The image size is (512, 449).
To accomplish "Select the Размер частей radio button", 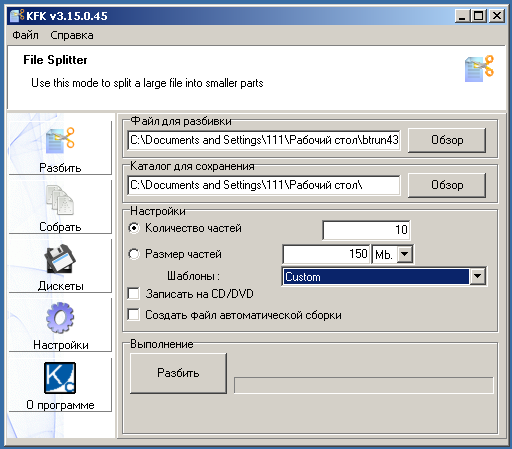I will click(134, 254).
